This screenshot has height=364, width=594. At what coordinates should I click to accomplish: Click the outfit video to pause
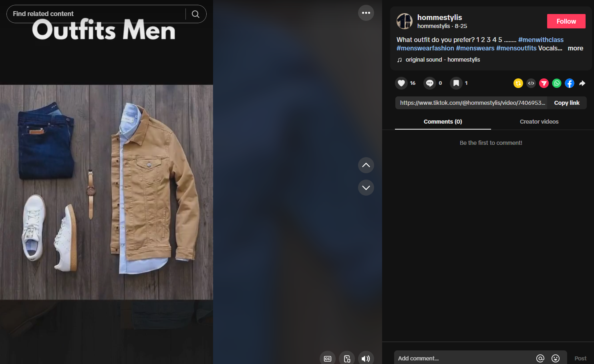(x=107, y=192)
